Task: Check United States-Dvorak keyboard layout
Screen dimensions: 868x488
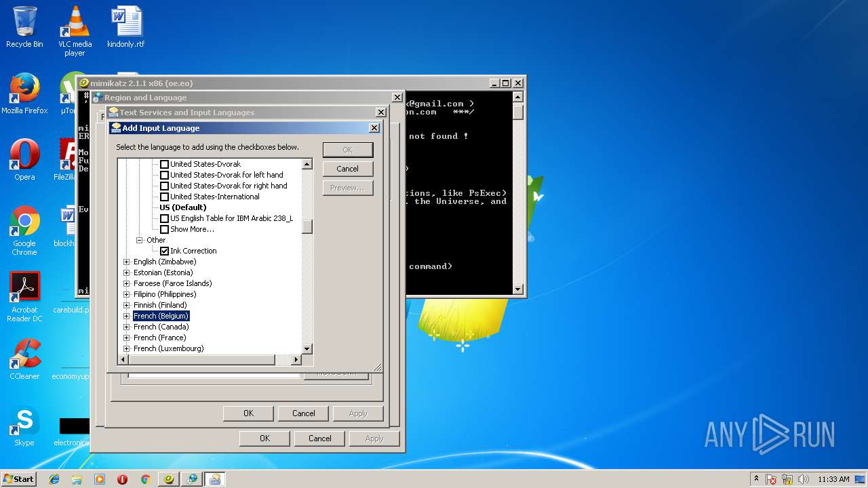Action: click(x=164, y=164)
